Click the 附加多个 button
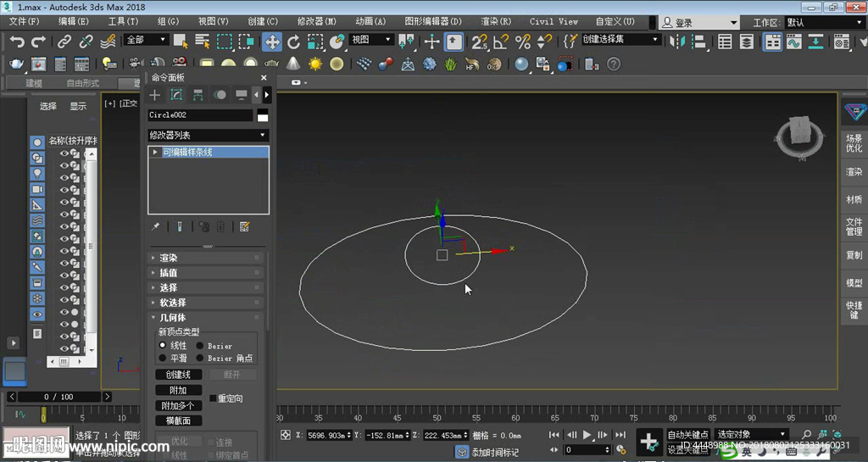This screenshot has height=462, width=868. pos(178,405)
